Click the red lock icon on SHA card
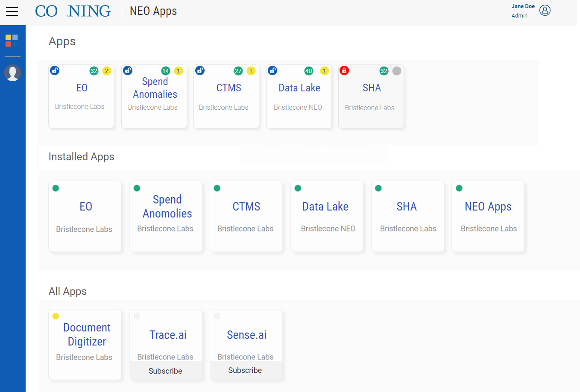Screen dimensions: 580x392 click(x=344, y=70)
